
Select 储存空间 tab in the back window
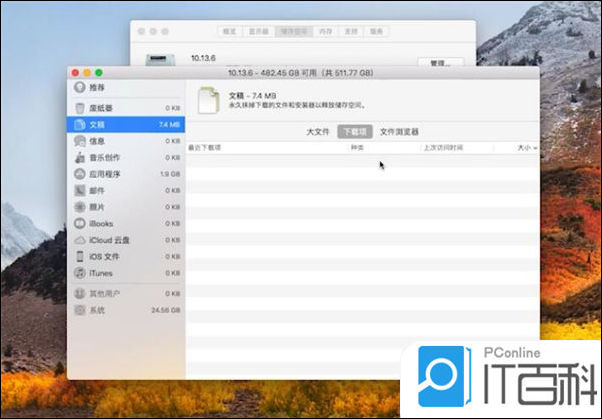294,31
